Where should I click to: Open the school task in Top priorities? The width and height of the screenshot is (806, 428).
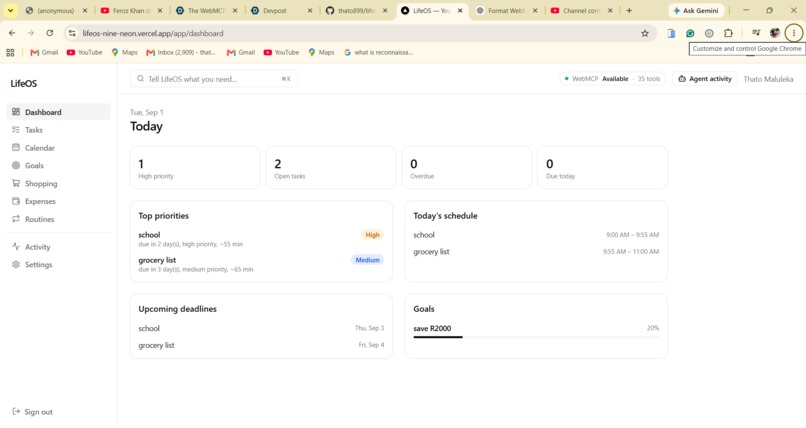click(x=261, y=239)
